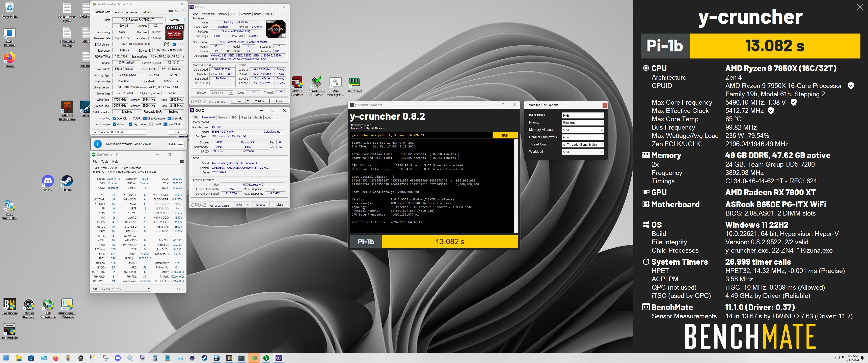868x363 pixels.
Task: Take a GPU-Z screenshot with the camera icon
Action: pos(171,11)
